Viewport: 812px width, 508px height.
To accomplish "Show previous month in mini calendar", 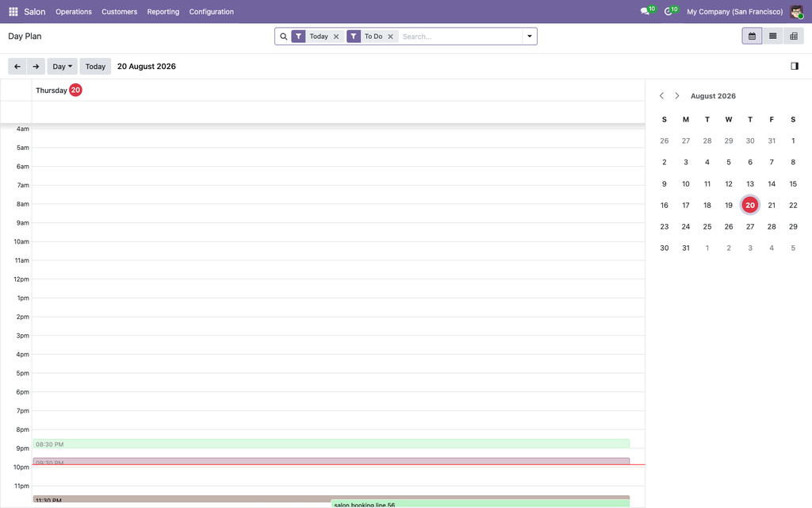I will [x=661, y=96].
